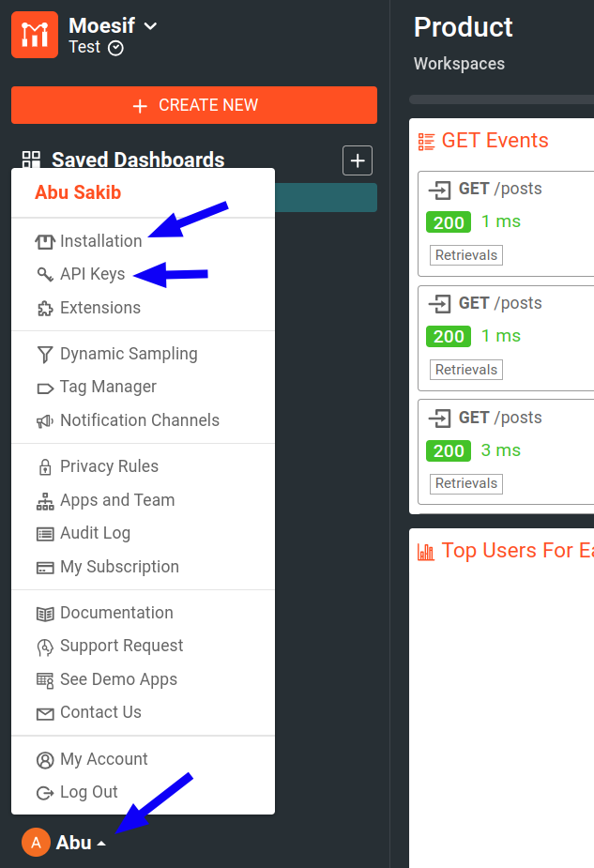The height and width of the screenshot is (868, 594).
Task: Click the Log Out arrow icon
Action: [45, 793]
